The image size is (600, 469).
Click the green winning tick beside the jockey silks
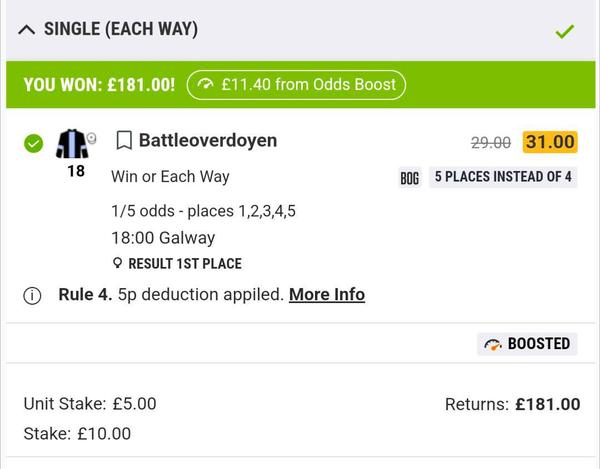[x=33, y=143]
